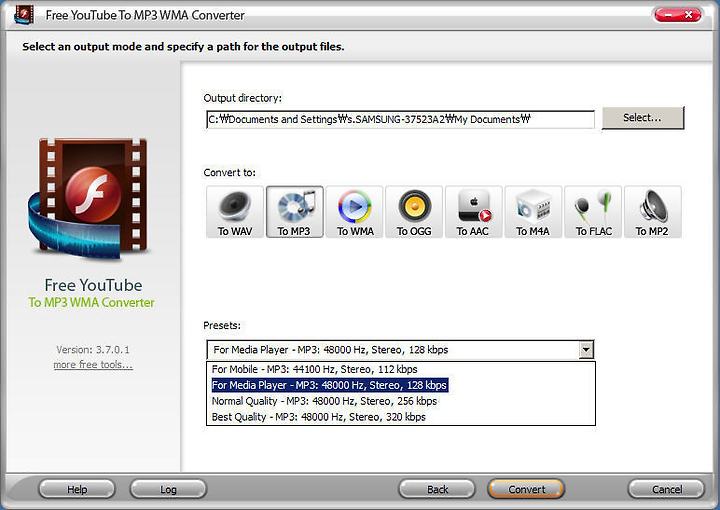Close the converter window
Image resolution: width=720 pixels, height=510 pixels.
[x=689, y=15]
